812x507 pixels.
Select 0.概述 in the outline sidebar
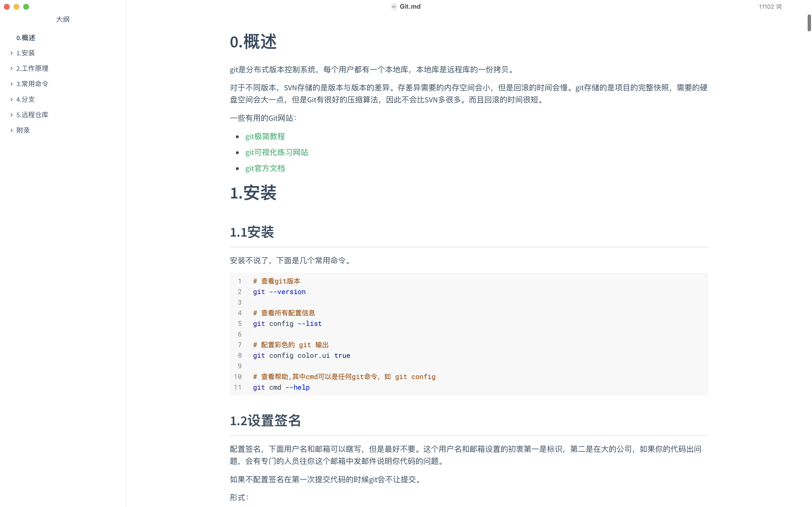click(26, 38)
